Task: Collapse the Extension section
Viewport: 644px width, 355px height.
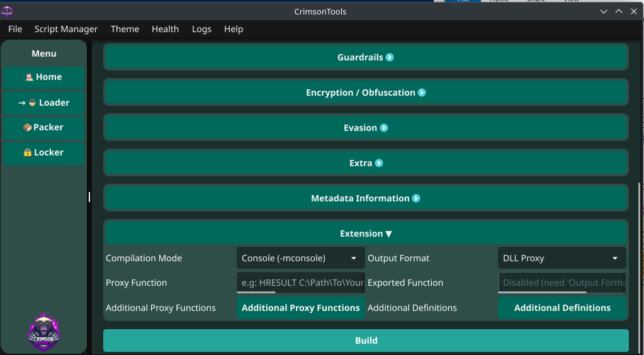Action: point(366,234)
